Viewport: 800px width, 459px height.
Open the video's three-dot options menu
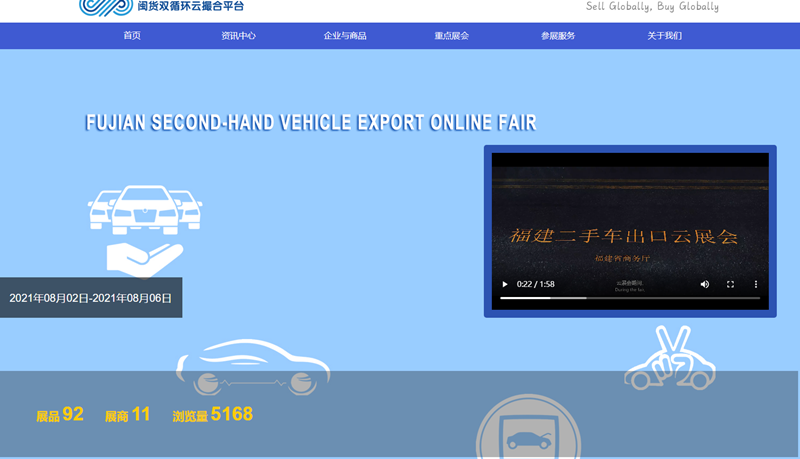pos(755,284)
